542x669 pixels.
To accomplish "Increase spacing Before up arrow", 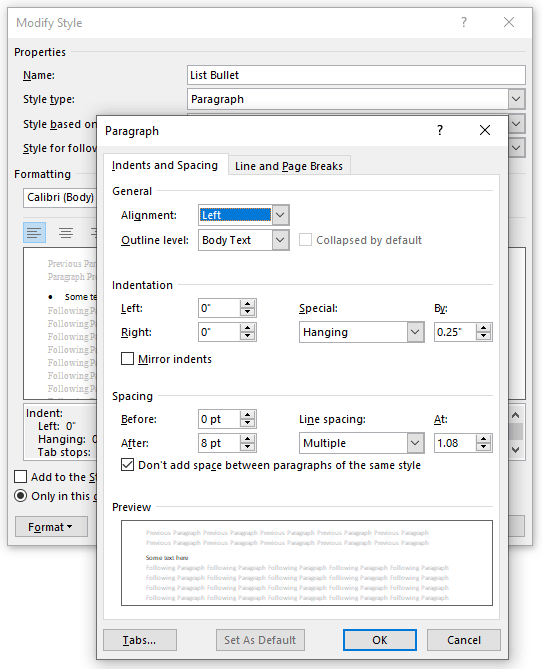I will pyautogui.click(x=247, y=415).
